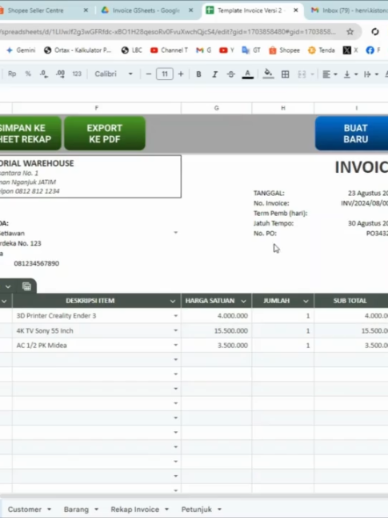Click the browser address bar URL
The image size is (388, 518).
(x=168, y=32)
